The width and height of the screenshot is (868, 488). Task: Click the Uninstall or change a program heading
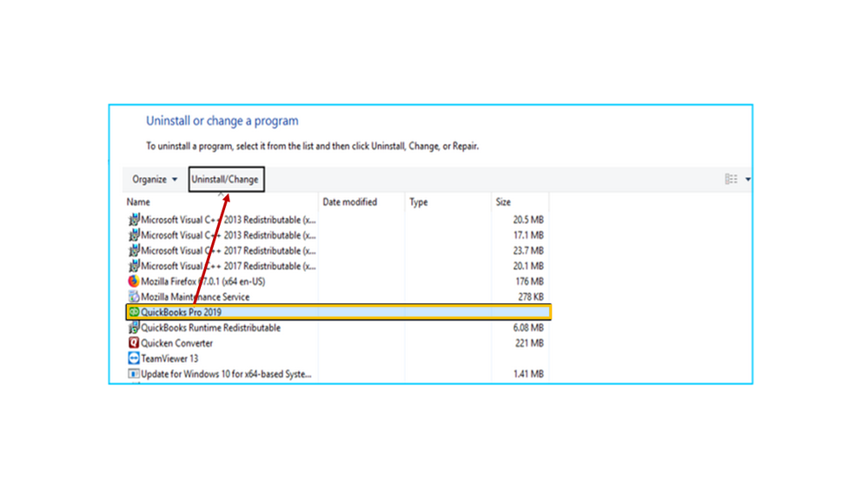(222, 121)
